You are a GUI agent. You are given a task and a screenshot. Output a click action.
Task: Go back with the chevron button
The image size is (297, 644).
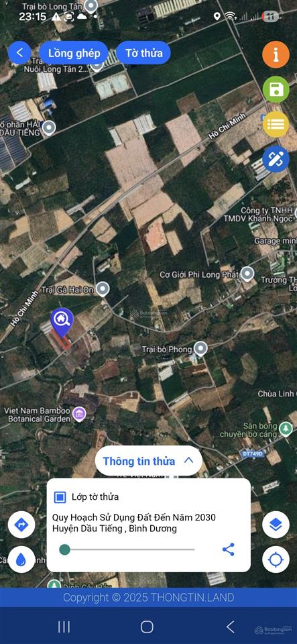pos(19,52)
